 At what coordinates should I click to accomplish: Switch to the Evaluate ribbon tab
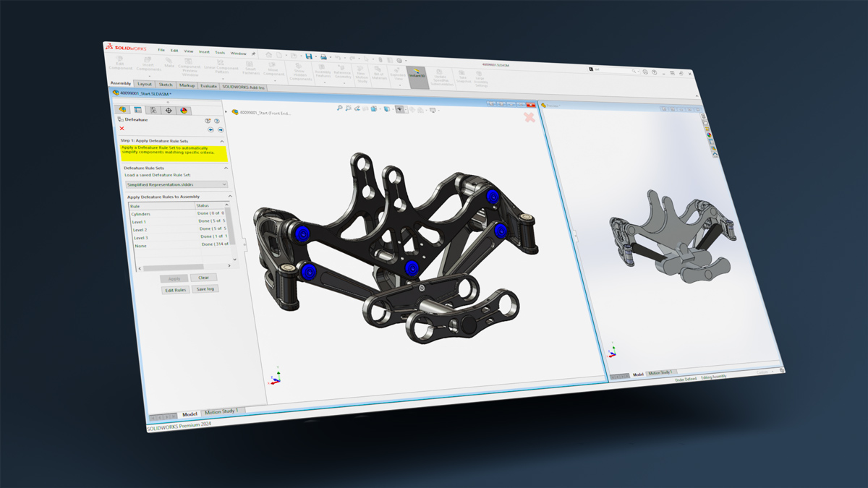pyautogui.click(x=209, y=86)
